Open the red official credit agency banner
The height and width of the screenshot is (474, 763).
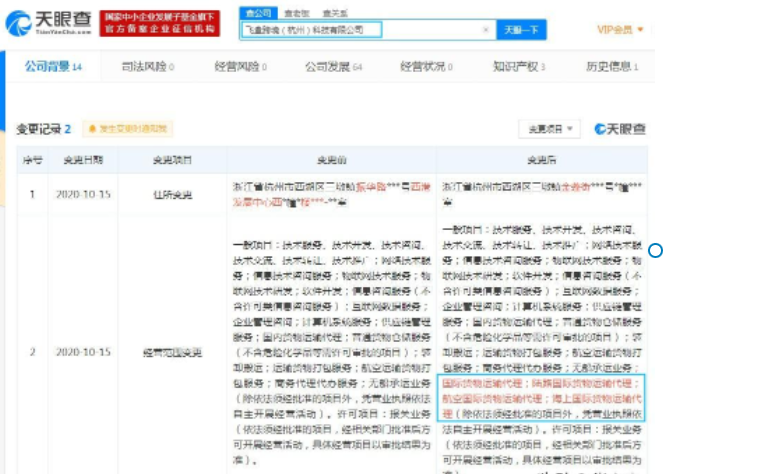pyautogui.click(x=160, y=23)
